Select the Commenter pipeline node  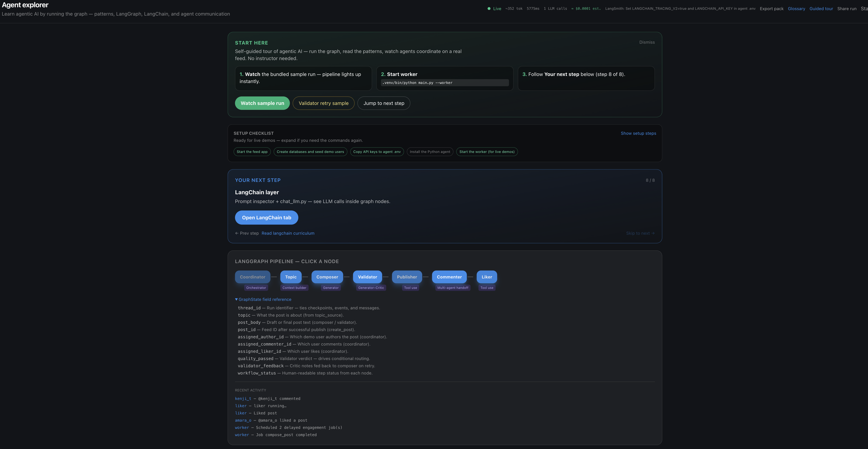449,277
